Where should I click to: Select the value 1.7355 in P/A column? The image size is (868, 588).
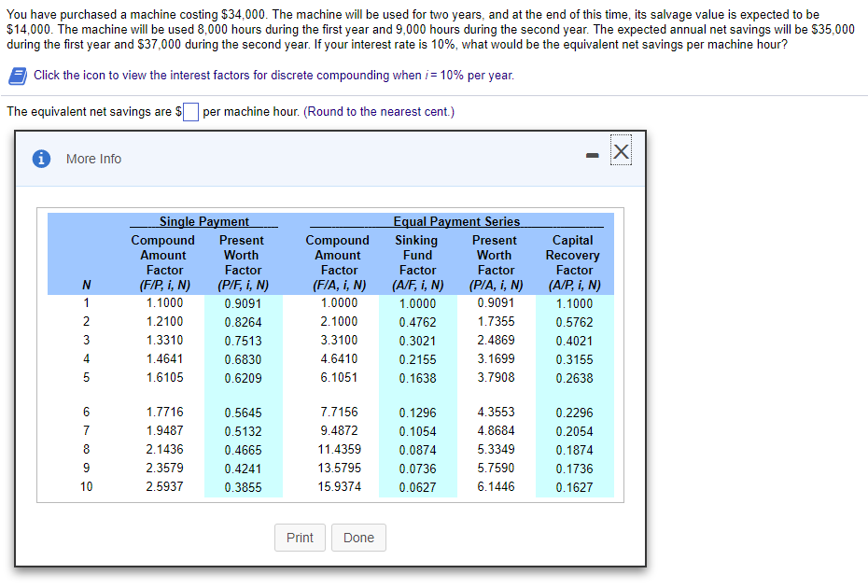[496, 322]
